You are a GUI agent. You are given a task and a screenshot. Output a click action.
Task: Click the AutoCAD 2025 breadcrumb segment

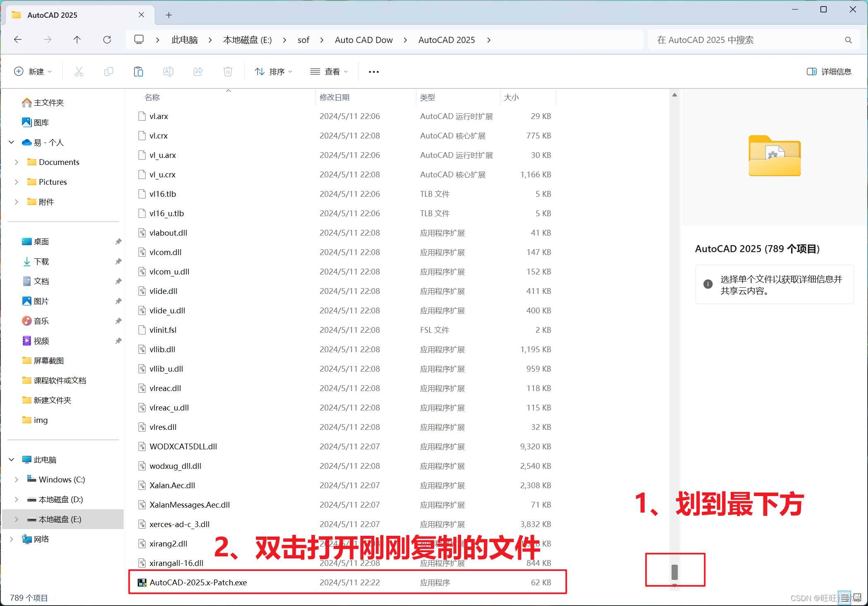[x=447, y=40]
